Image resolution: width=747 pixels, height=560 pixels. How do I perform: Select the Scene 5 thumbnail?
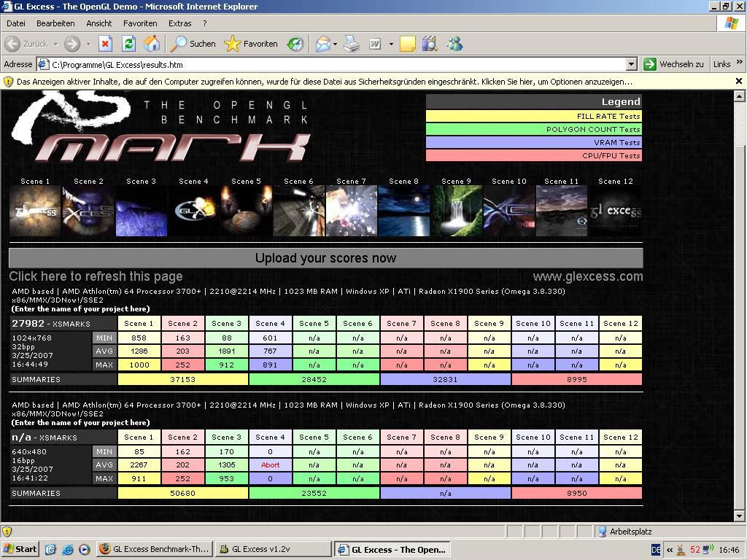point(247,211)
